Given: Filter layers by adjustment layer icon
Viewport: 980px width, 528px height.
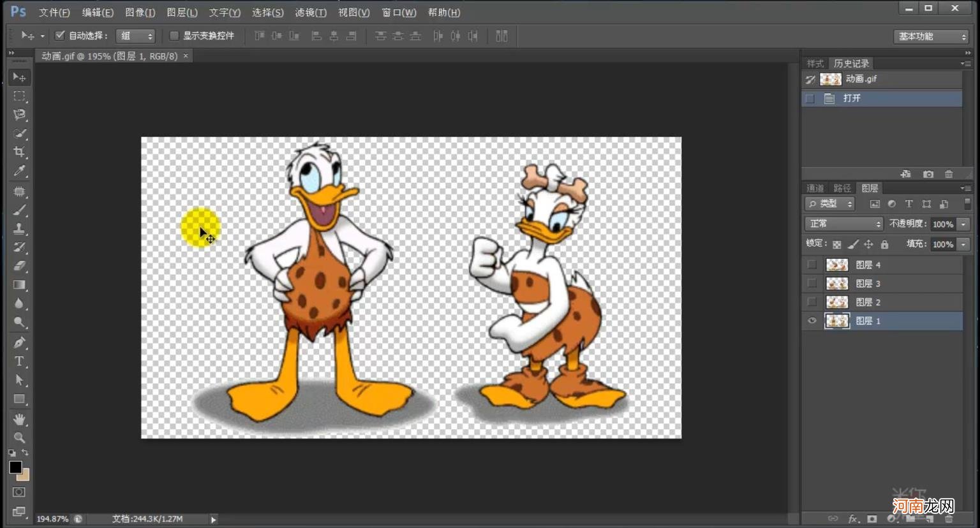Looking at the screenshot, I should pyautogui.click(x=891, y=204).
